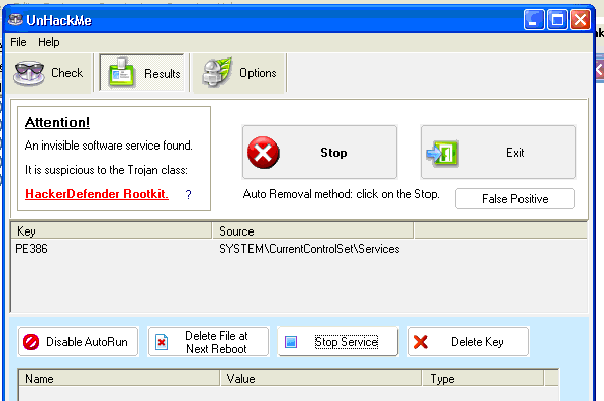This screenshot has width=604, height=401.
Task: Click the question mark help link
Action: 188,194
